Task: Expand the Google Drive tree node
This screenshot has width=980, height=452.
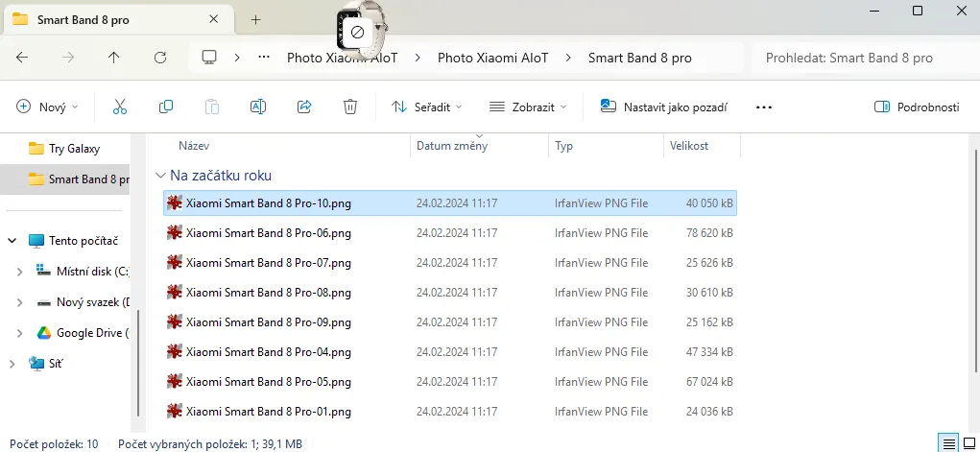Action: coord(19,333)
